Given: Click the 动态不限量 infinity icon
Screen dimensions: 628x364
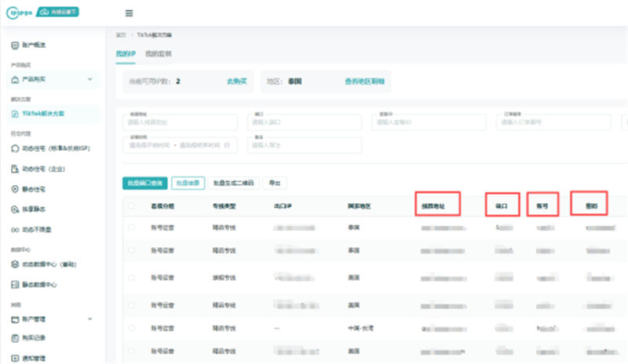Looking at the screenshot, I should tap(15, 230).
